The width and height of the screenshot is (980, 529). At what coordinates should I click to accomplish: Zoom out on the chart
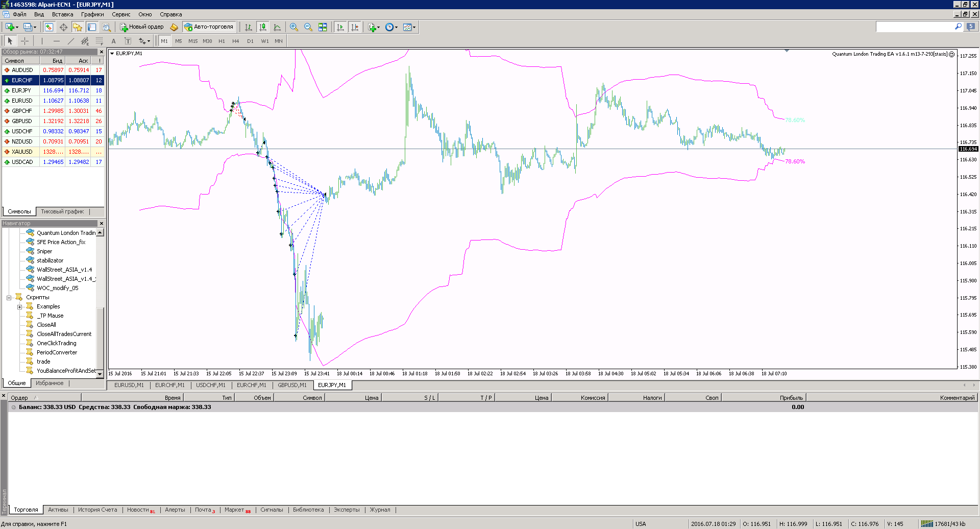pyautogui.click(x=308, y=27)
